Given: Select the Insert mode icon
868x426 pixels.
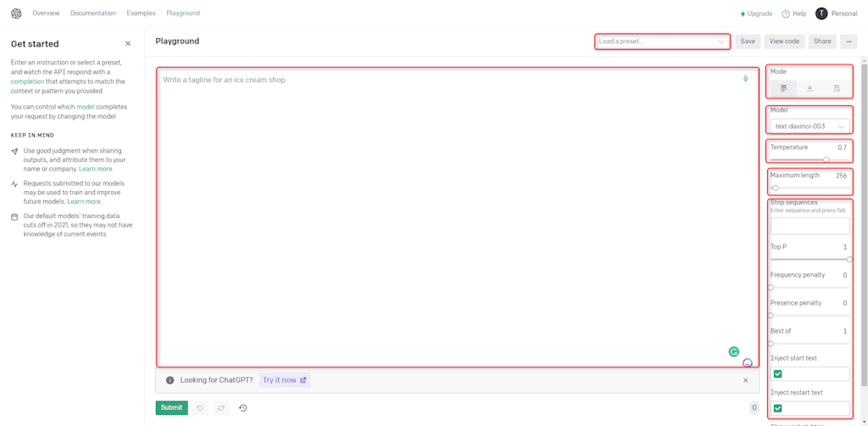Looking at the screenshot, I should 810,88.
